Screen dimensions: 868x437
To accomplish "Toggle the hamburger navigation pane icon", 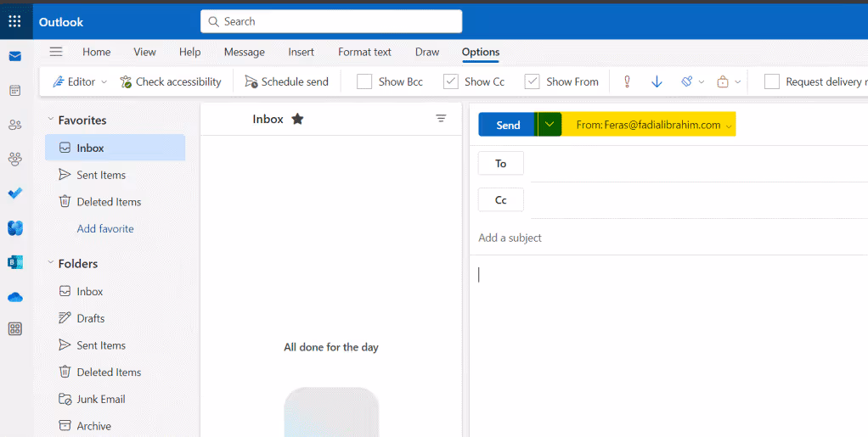I will coord(56,52).
